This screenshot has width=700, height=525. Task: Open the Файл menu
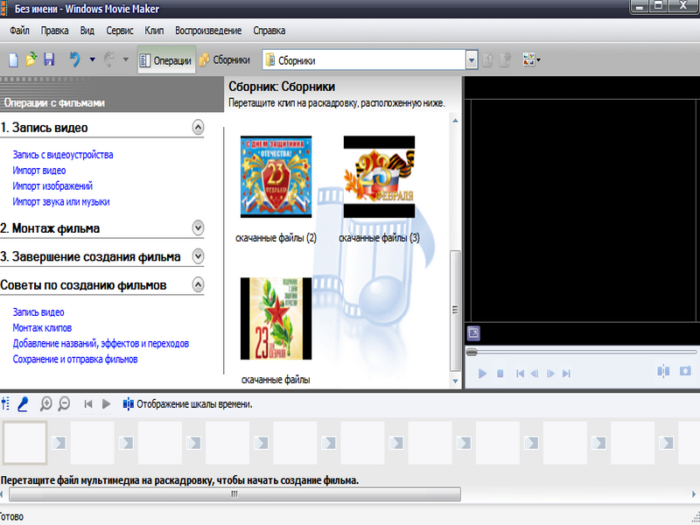[x=19, y=30]
